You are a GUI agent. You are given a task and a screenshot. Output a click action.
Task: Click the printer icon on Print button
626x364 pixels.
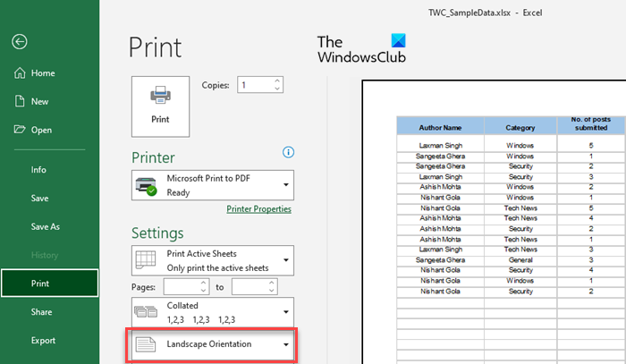[x=160, y=95]
